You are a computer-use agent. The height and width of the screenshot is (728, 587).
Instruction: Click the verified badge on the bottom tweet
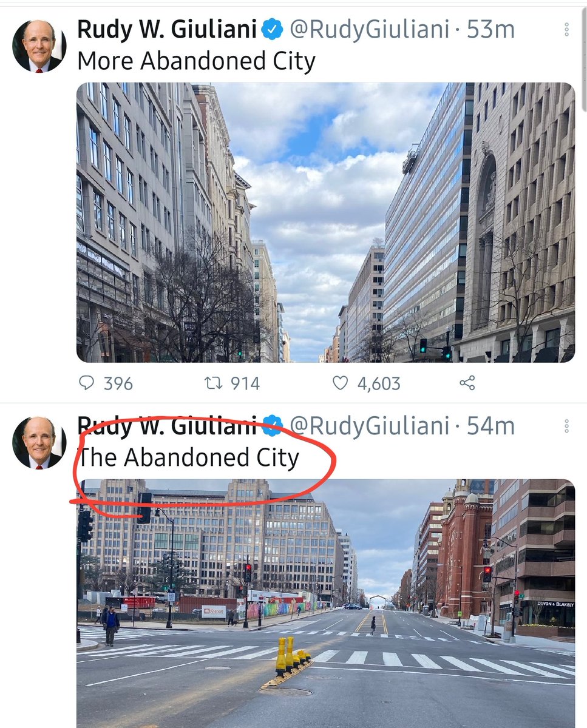[272, 426]
